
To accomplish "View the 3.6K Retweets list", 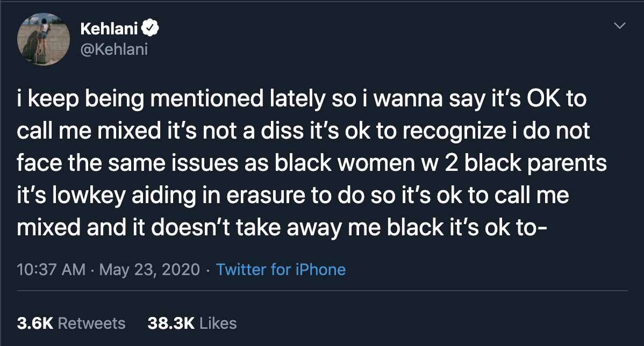I will 71,323.
